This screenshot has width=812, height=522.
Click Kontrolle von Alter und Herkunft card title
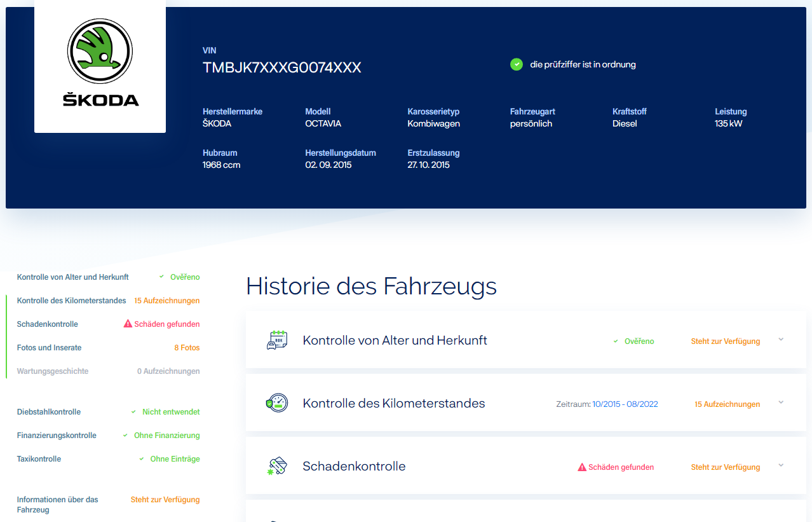[395, 340]
